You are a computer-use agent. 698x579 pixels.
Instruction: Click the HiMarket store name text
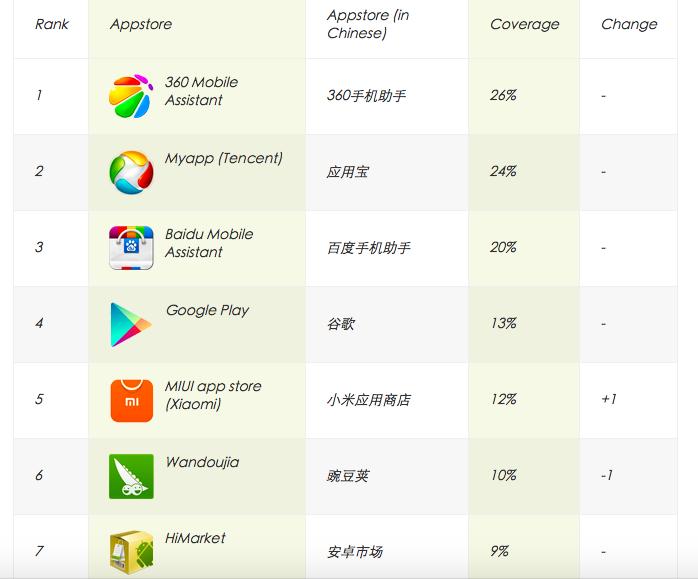click(x=195, y=538)
